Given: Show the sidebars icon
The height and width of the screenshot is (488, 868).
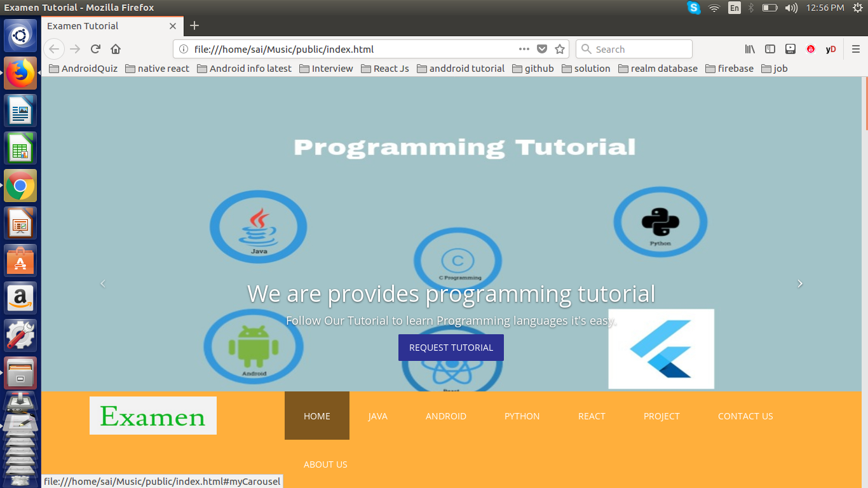Looking at the screenshot, I should (770, 49).
